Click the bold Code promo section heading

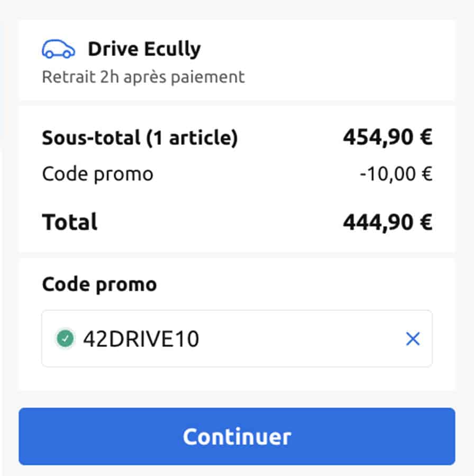coord(99,285)
